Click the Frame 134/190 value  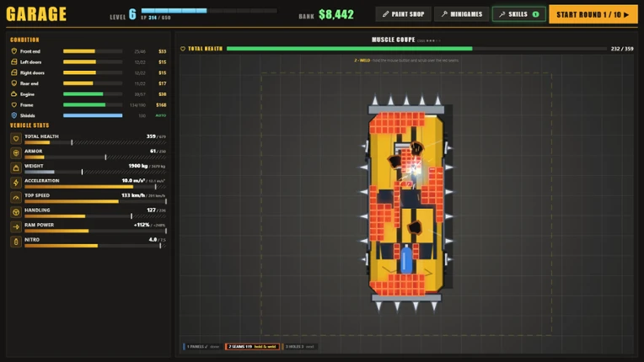click(137, 105)
